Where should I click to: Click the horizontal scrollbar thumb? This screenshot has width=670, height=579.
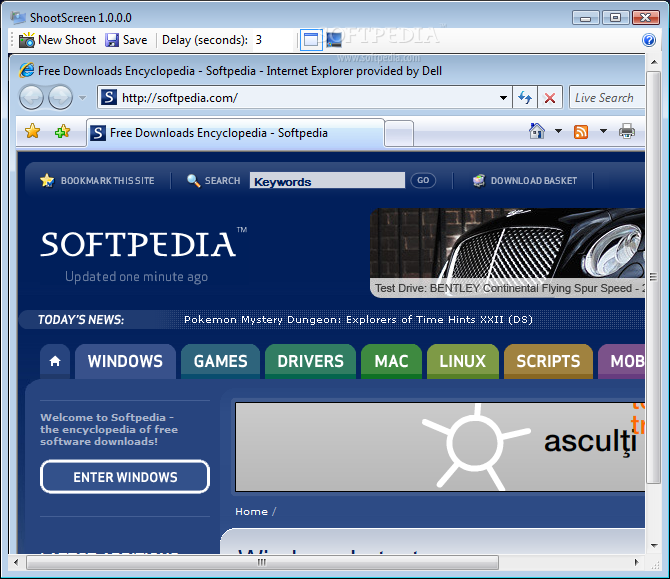(x=262, y=562)
